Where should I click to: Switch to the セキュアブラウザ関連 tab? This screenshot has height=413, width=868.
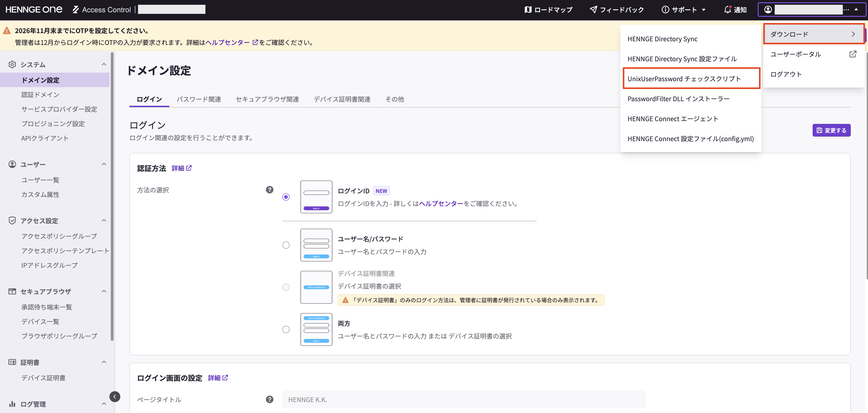(267, 99)
